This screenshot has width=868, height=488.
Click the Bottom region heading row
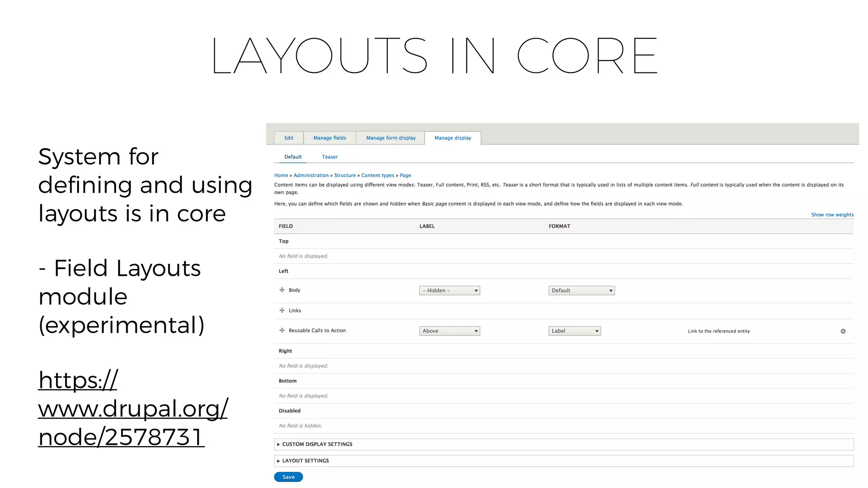(x=564, y=381)
